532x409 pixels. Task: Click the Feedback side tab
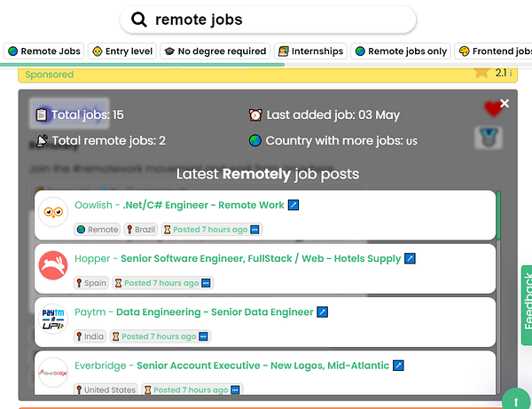point(527,305)
